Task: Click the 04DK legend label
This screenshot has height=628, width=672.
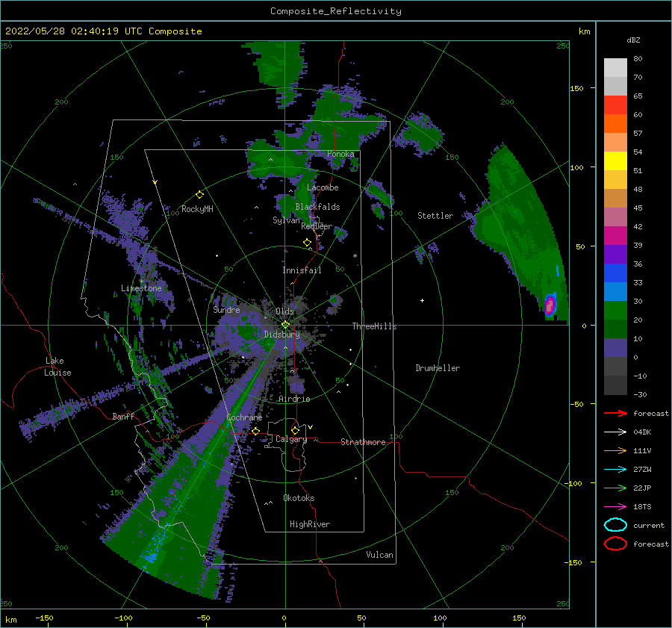Action: pos(642,432)
